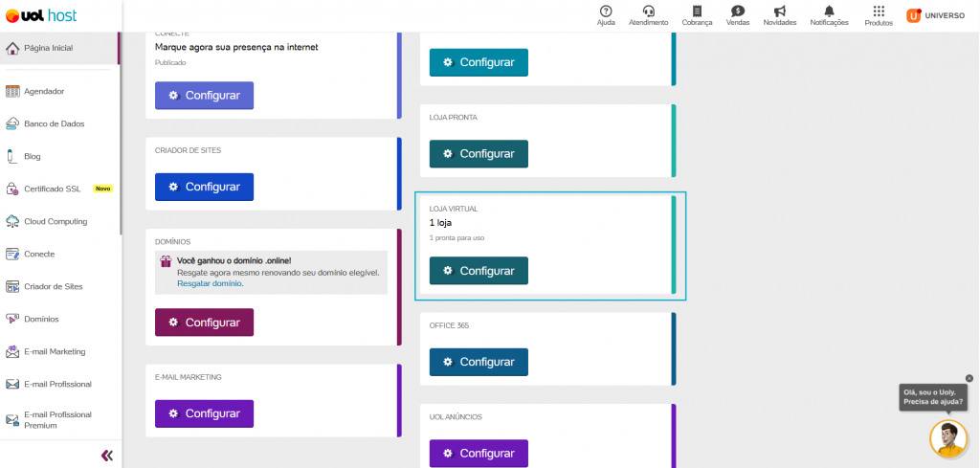980x468 pixels.
Task: Click the '1 loja' text
Action: 440,222
